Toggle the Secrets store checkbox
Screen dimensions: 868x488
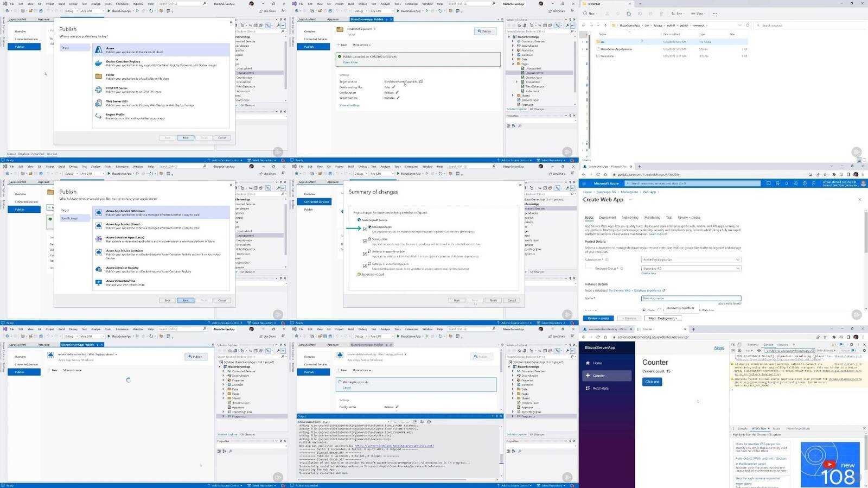(365, 241)
